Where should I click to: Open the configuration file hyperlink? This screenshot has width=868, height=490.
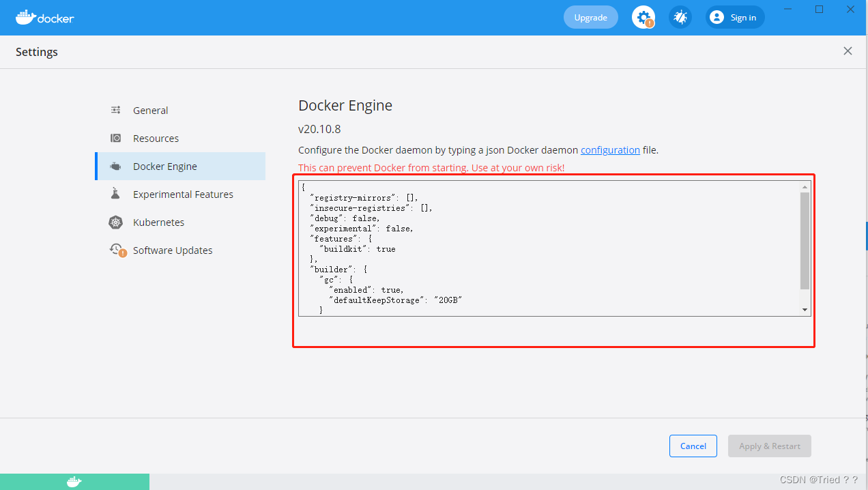click(610, 150)
